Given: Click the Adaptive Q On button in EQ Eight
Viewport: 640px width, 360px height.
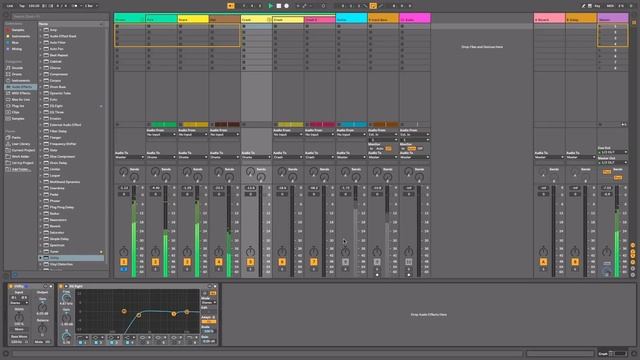Looking at the screenshot, I should [209, 321].
